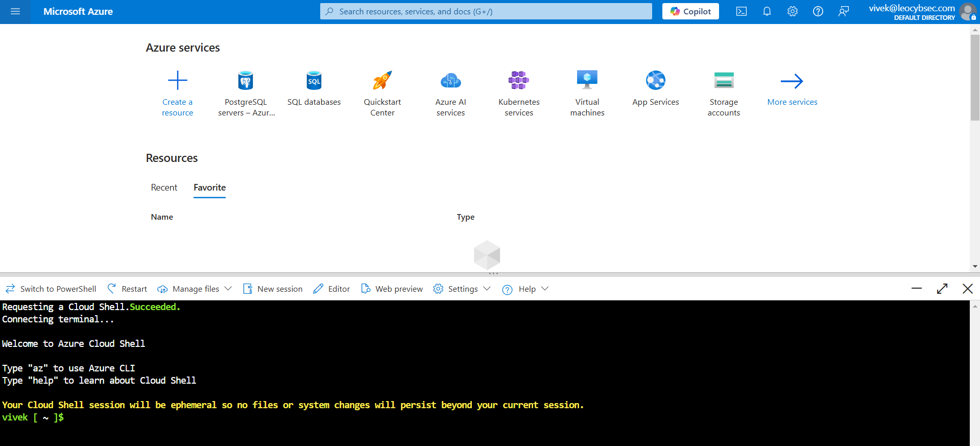Screen dimensions: 980x446
Task: Close the Cloud Shell pane
Action: tap(967, 289)
